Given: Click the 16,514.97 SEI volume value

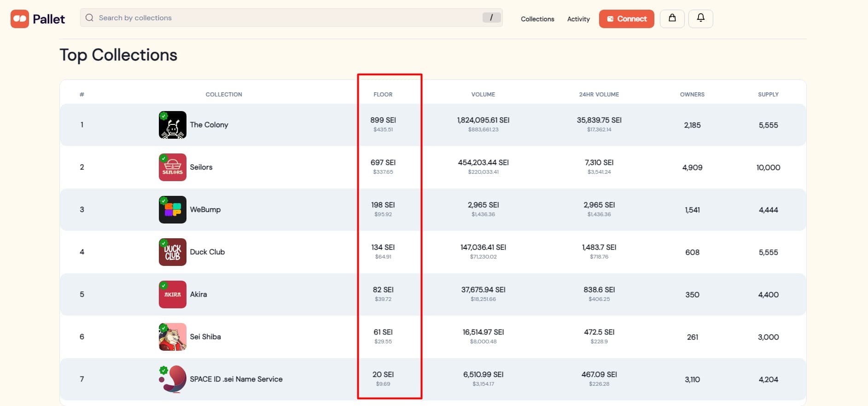Looking at the screenshot, I should (483, 332).
